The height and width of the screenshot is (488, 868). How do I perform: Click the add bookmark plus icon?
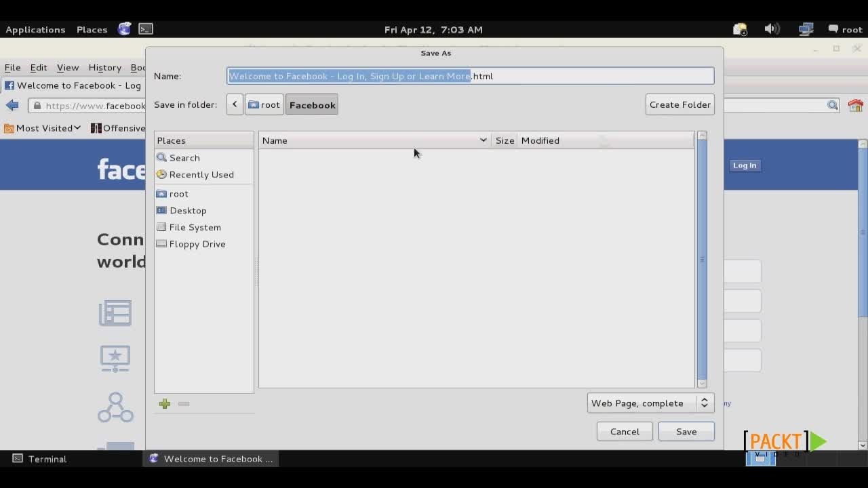point(165,404)
